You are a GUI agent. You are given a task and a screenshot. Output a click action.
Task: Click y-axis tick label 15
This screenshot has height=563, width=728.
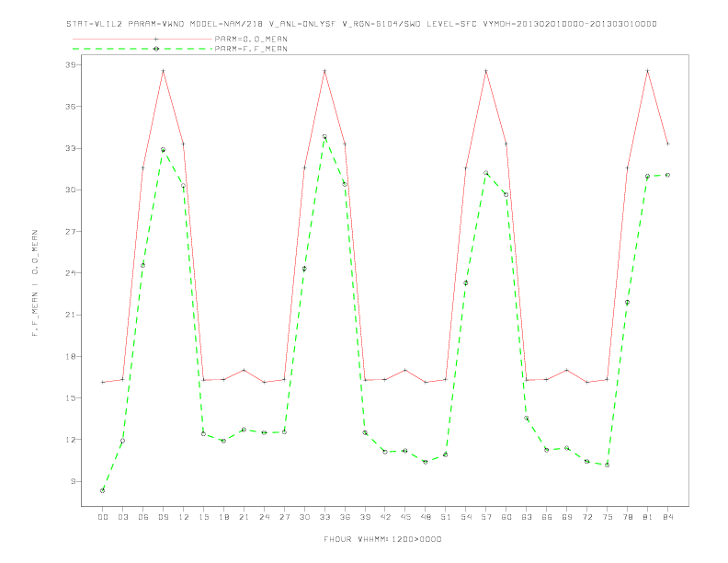coord(71,398)
